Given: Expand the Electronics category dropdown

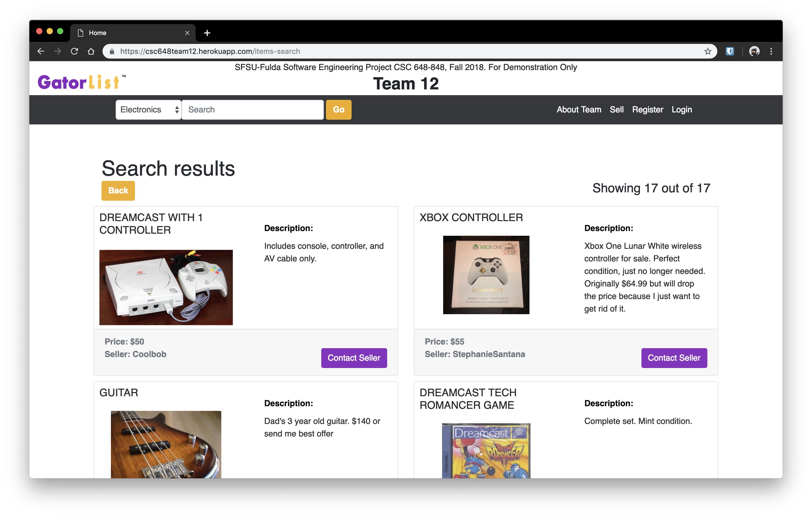Looking at the screenshot, I should point(148,110).
